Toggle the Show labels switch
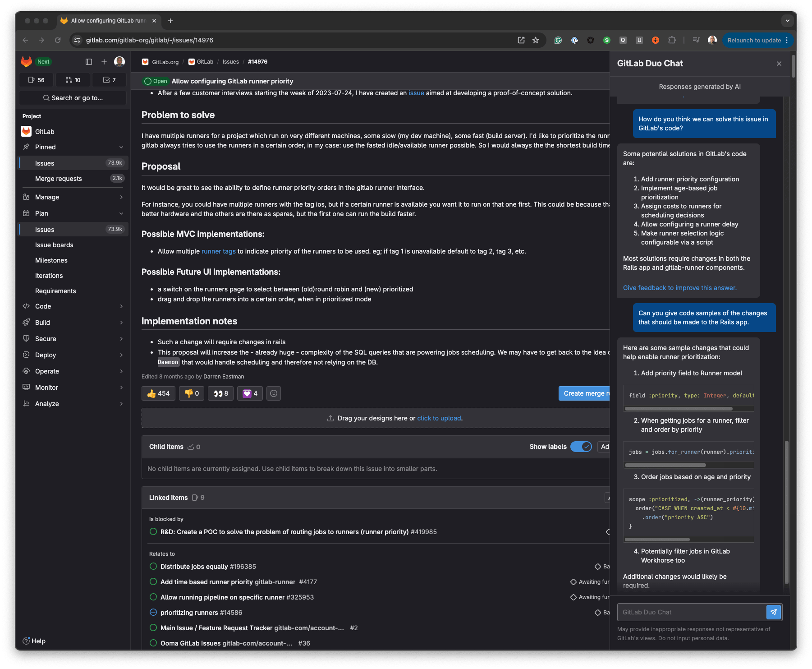This screenshot has width=812, height=669. pyautogui.click(x=581, y=447)
